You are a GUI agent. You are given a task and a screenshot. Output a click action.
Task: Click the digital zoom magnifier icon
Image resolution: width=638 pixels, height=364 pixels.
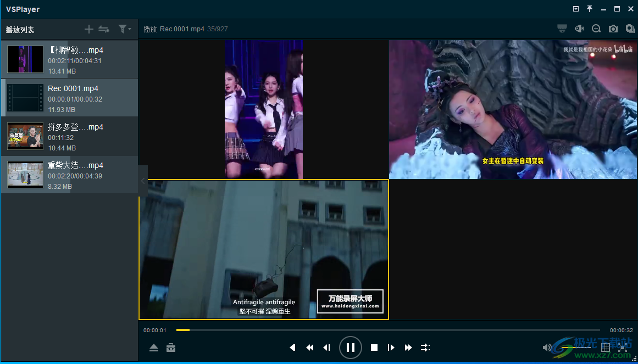click(596, 29)
